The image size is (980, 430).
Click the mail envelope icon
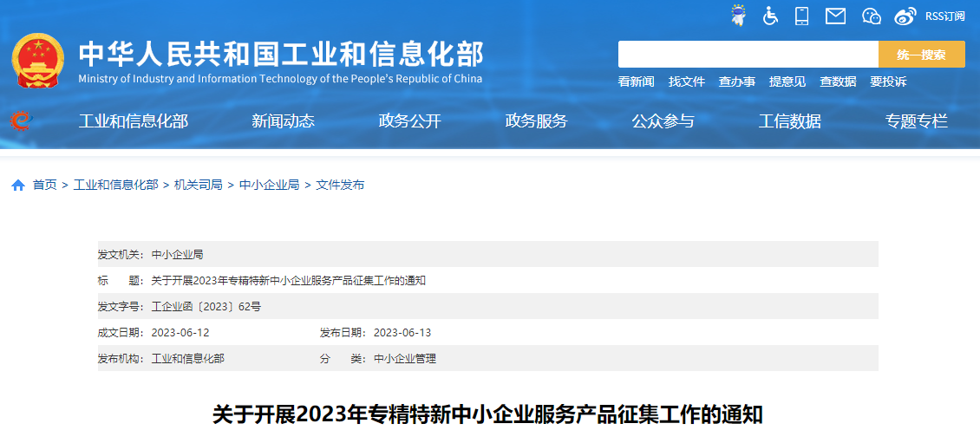836,16
